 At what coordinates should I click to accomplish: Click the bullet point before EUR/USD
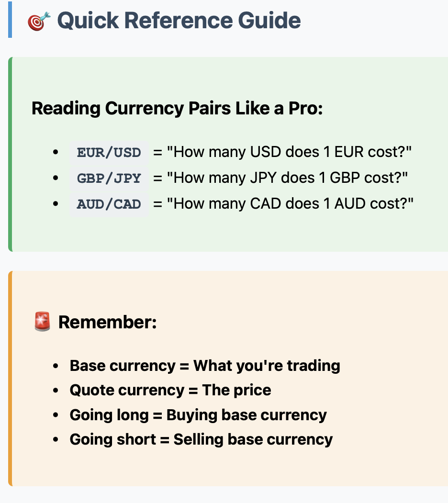56,153
